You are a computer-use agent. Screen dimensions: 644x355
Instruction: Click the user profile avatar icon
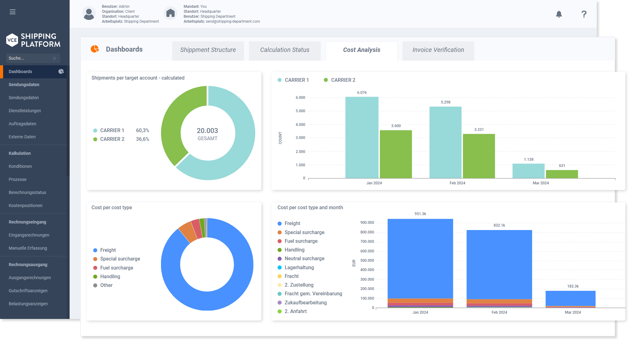click(x=89, y=14)
